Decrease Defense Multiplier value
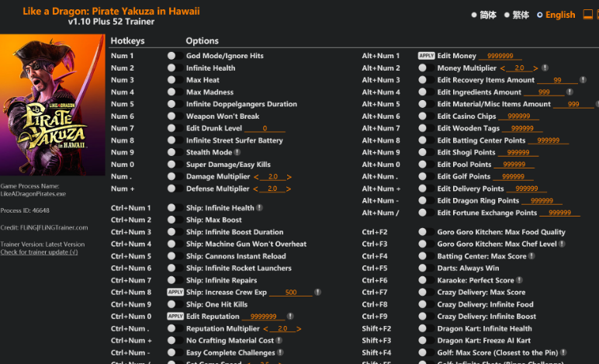Viewport: 599px width, 364px height. click(255, 189)
